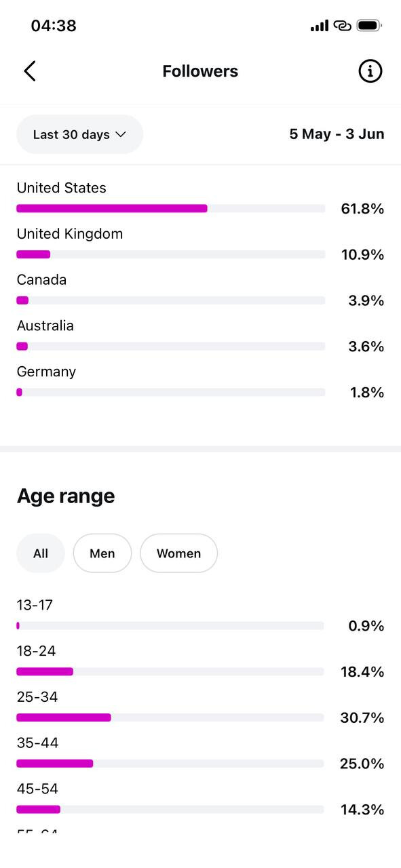Tap the Canada percentage bar

click(x=170, y=300)
